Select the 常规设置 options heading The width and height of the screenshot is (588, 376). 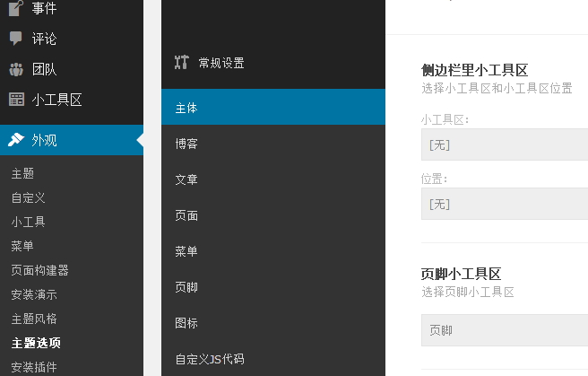pyautogui.click(x=221, y=63)
